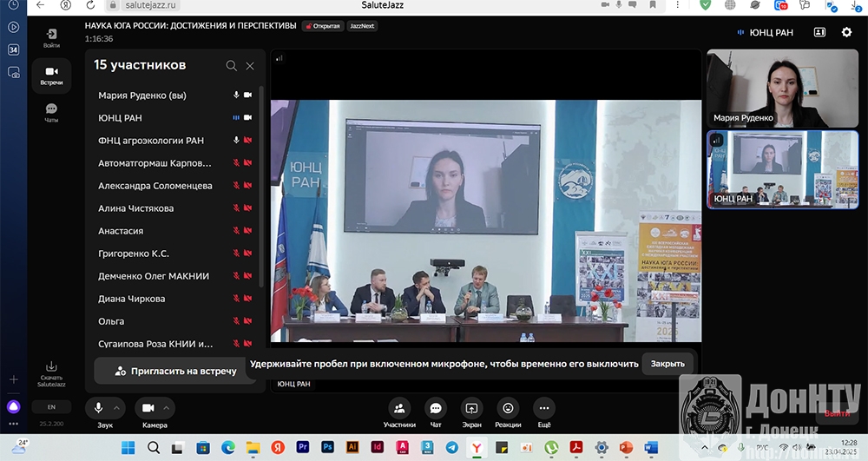This screenshot has width=868, height=461.
Task: Click Пригласить на встречу button
Action: click(176, 371)
